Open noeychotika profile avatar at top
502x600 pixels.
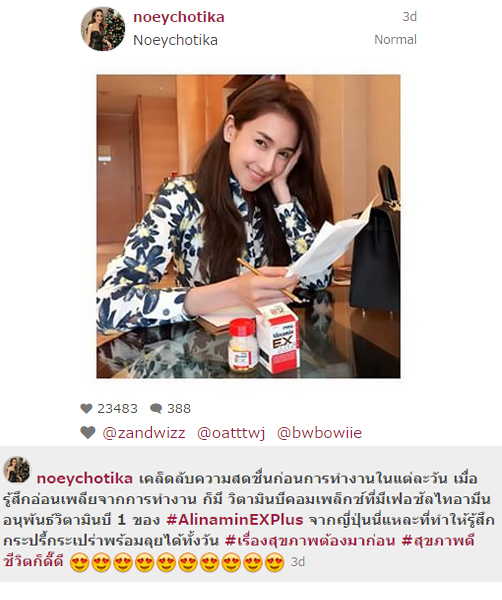(x=103, y=29)
